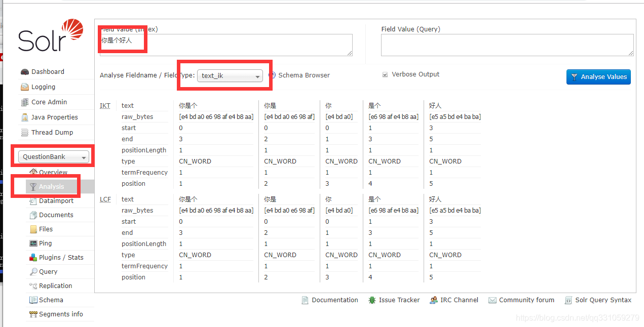Select the Analysis tab
The width and height of the screenshot is (644, 327).
[50, 186]
